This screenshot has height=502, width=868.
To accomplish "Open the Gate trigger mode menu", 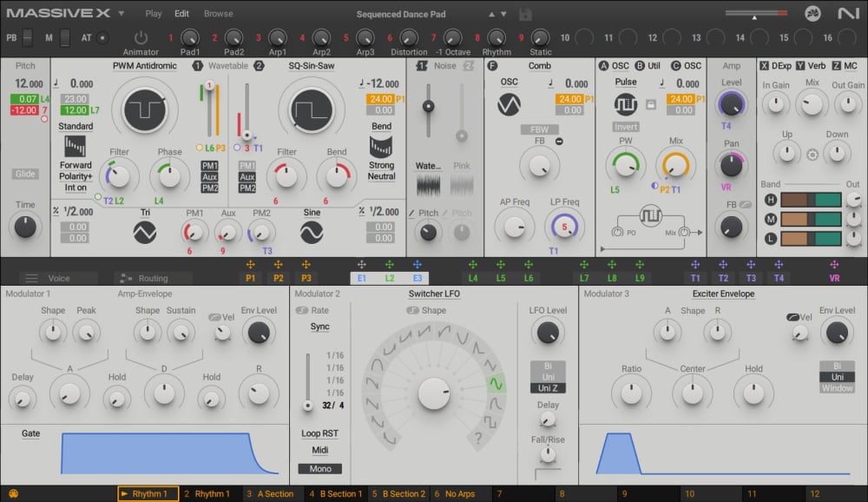I will pos(30,433).
